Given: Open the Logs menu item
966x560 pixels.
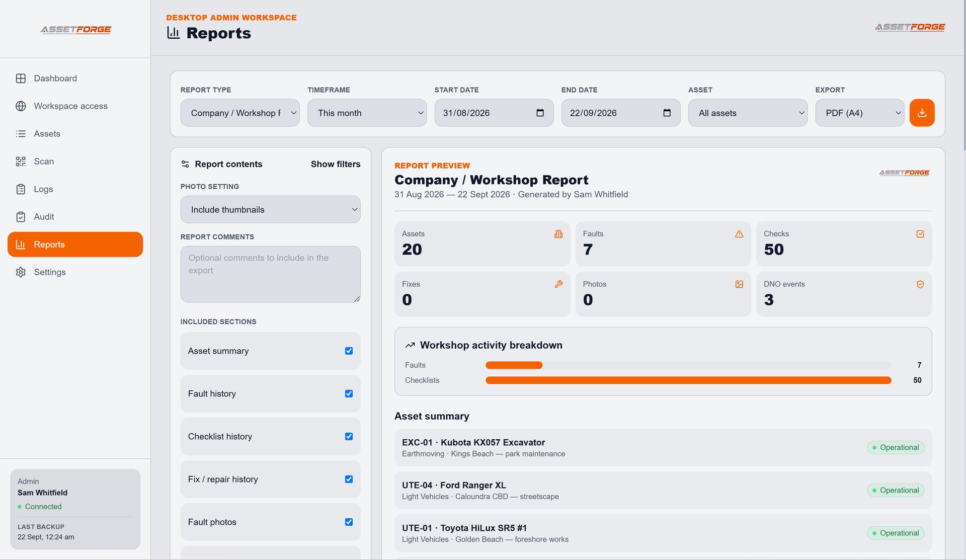Looking at the screenshot, I should 75,189.
